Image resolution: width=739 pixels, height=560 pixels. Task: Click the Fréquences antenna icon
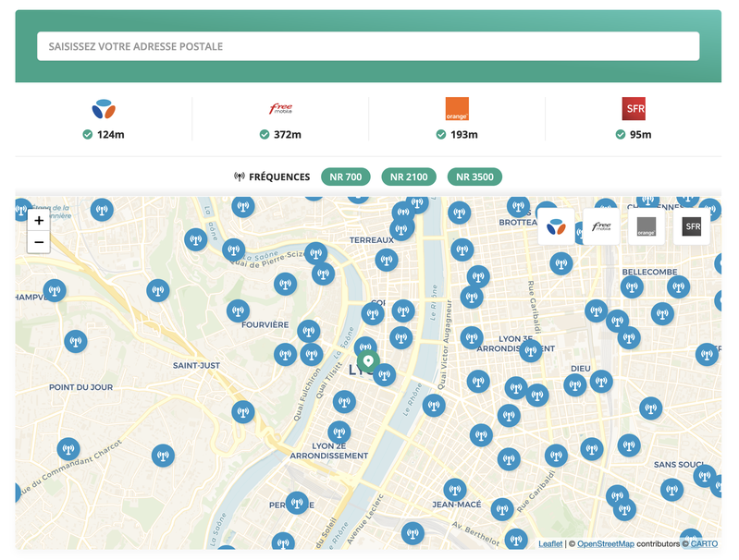click(240, 177)
